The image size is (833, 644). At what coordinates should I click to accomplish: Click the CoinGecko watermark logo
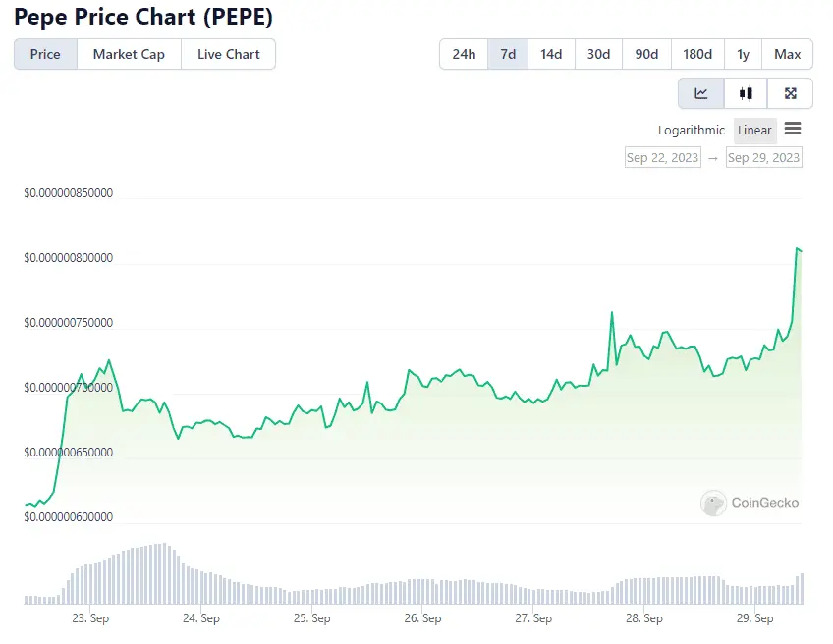[x=749, y=504]
